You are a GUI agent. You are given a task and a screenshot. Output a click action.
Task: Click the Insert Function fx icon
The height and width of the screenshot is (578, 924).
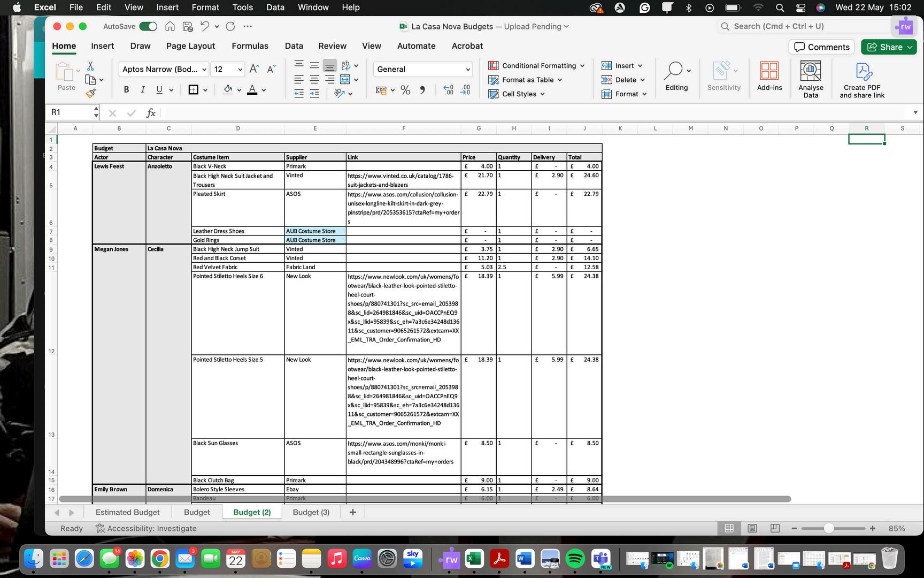point(151,112)
